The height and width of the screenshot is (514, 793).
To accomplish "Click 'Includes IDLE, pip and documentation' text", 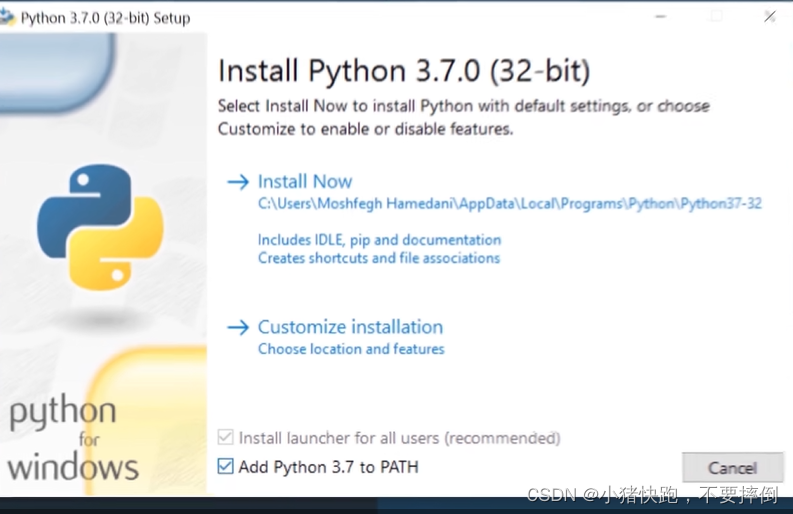I will click(379, 240).
